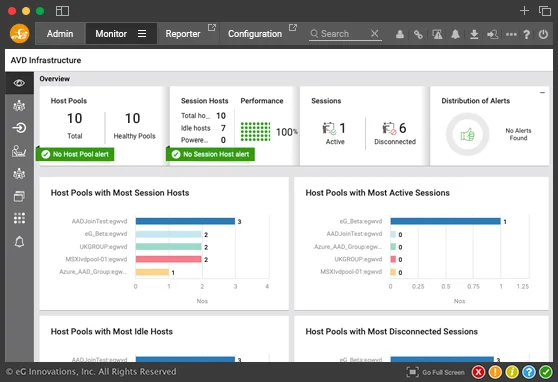558x382 pixels.
Task: Open the user desktop sidebar icon
Action: (x=19, y=151)
